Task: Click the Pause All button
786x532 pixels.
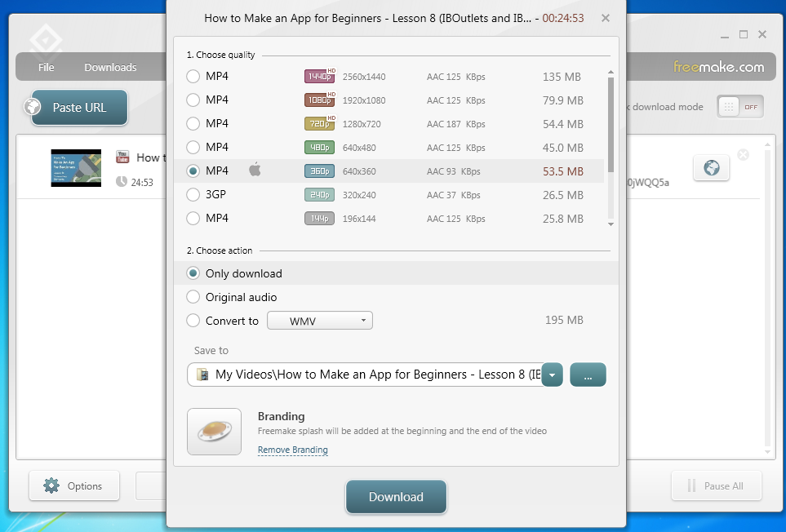Action: (x=717, y=485)
